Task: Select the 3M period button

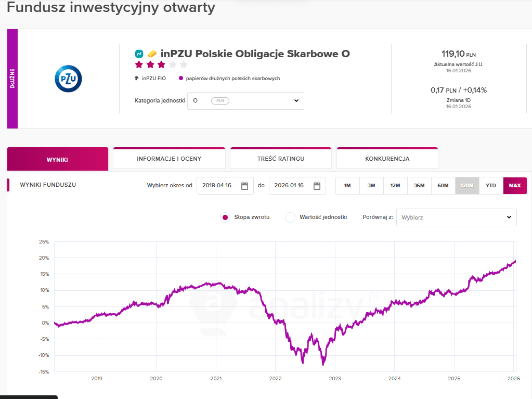Action: 371,186
